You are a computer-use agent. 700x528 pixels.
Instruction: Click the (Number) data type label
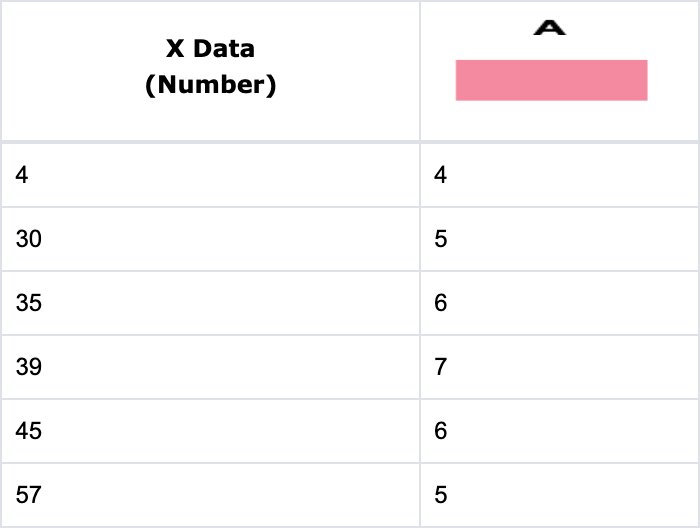(x=210, y=85)
